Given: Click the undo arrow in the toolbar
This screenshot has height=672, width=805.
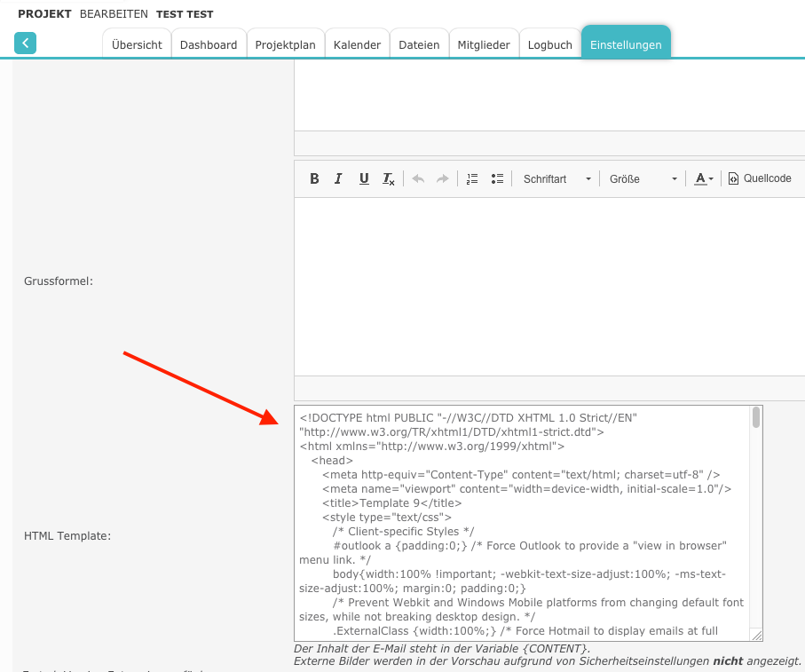Looking at the screenshot, I should [418, 178].
